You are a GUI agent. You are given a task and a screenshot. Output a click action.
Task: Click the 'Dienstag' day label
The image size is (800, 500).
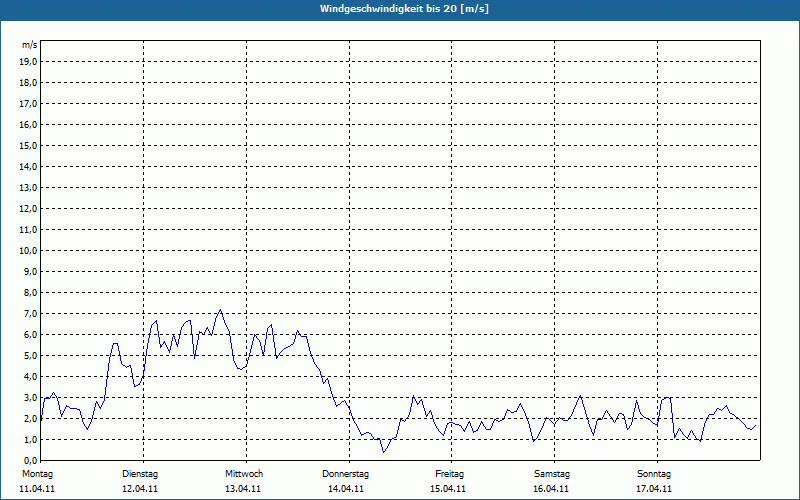pos(140,474)
